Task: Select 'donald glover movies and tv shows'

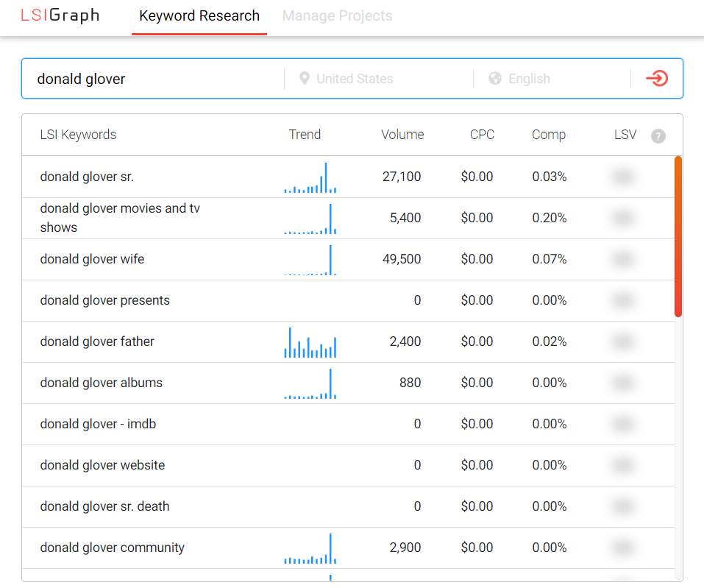Action: point(120,218)
